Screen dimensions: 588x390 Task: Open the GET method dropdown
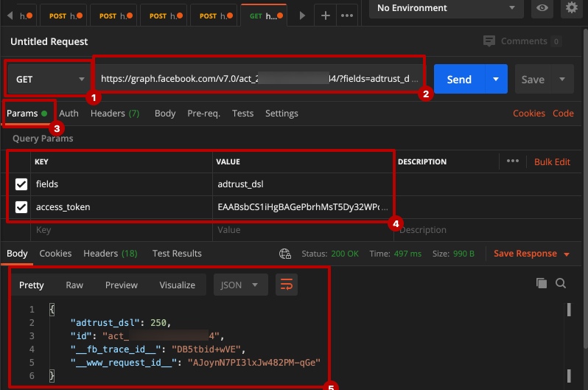49,79
